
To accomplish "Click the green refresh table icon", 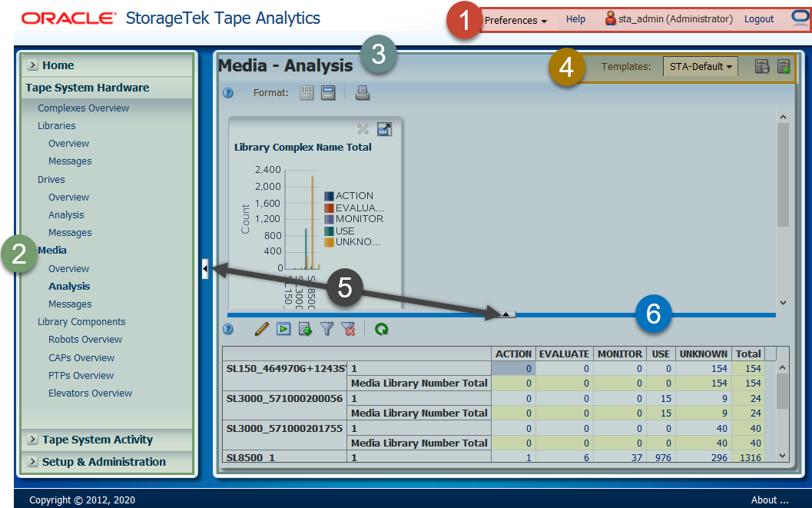I will pos(382,329).
